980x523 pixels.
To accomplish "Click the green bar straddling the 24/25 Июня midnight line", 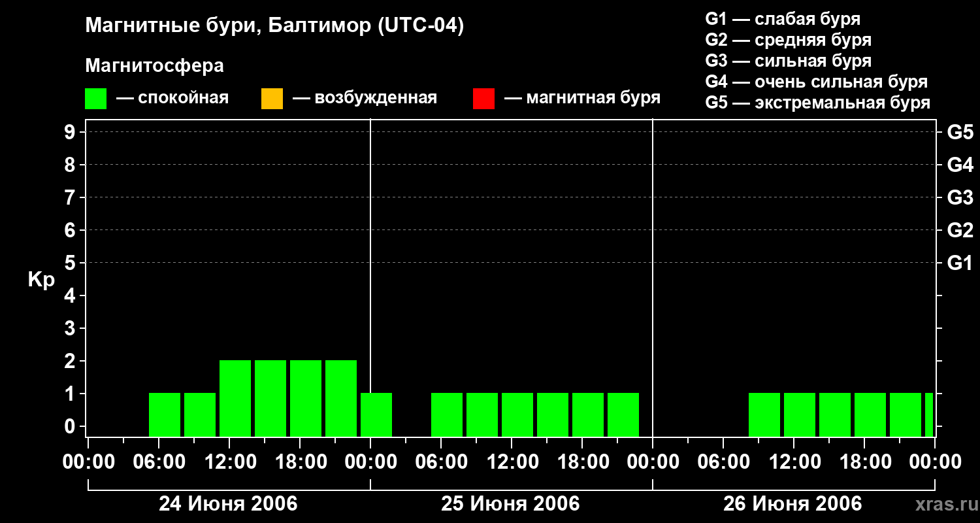I will (x=376, y=414).
